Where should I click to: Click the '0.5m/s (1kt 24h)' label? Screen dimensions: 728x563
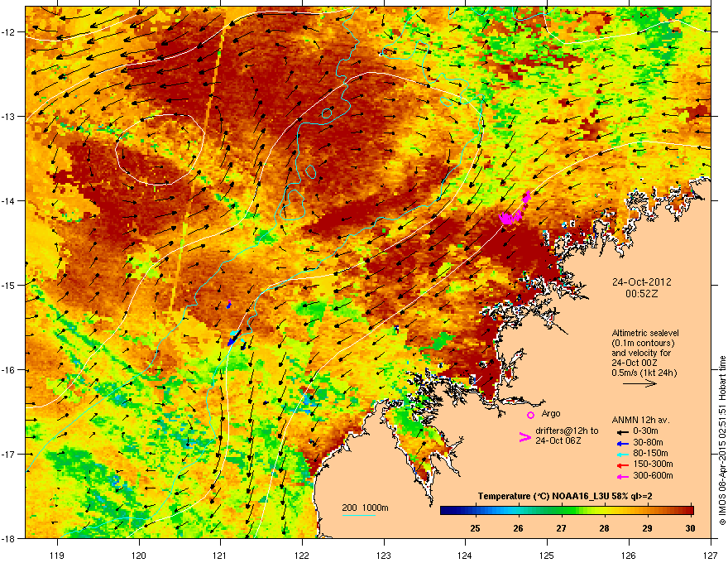pyautogui.click(x=644, y=373)
